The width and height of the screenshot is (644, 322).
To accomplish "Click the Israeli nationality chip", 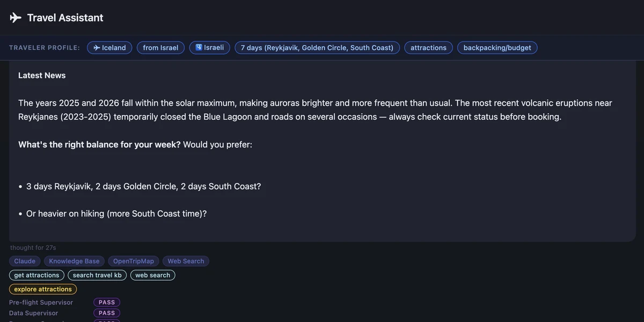I will (x=210, y=48).
